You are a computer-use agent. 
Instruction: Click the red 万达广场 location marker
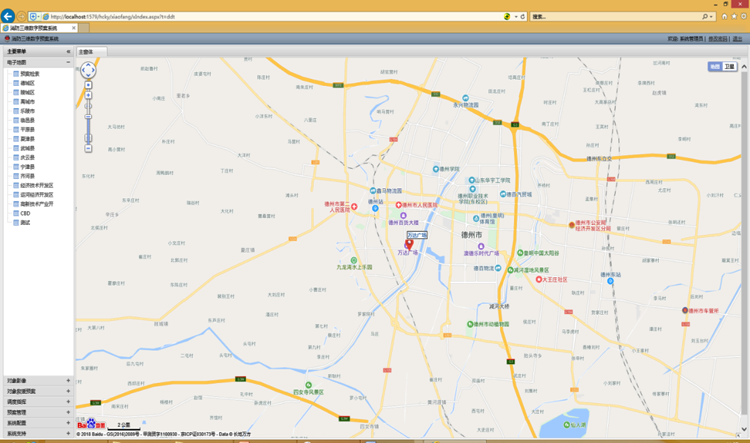click(407, 246)
